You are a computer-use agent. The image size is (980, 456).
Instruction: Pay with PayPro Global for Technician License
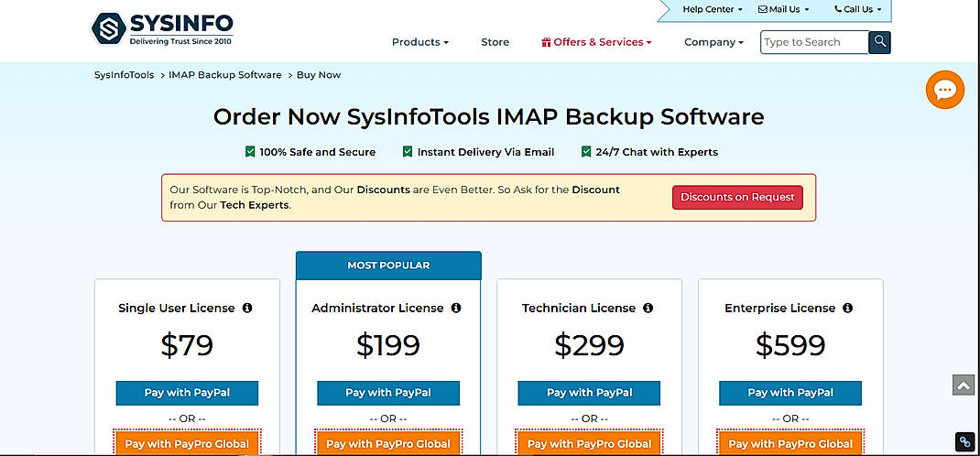(589, 443)
